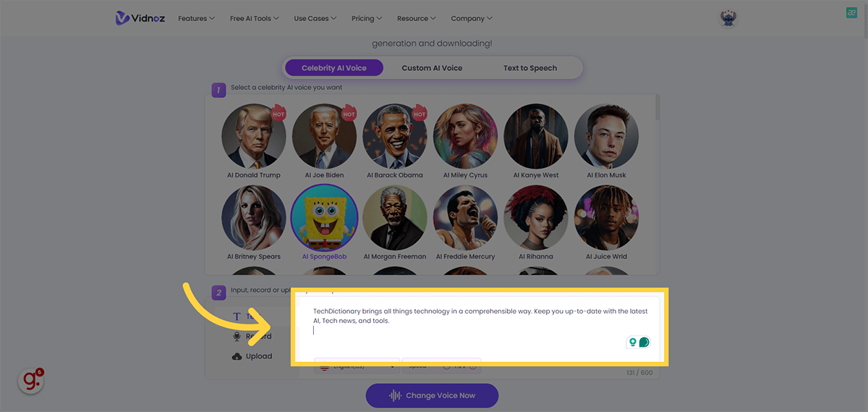Image resolution: width=868 pixels, height=412 pixels.
Task: Open the Grammarly badge showing 6 suggestions
Action: pyautogui.click(x=30, y=380)
